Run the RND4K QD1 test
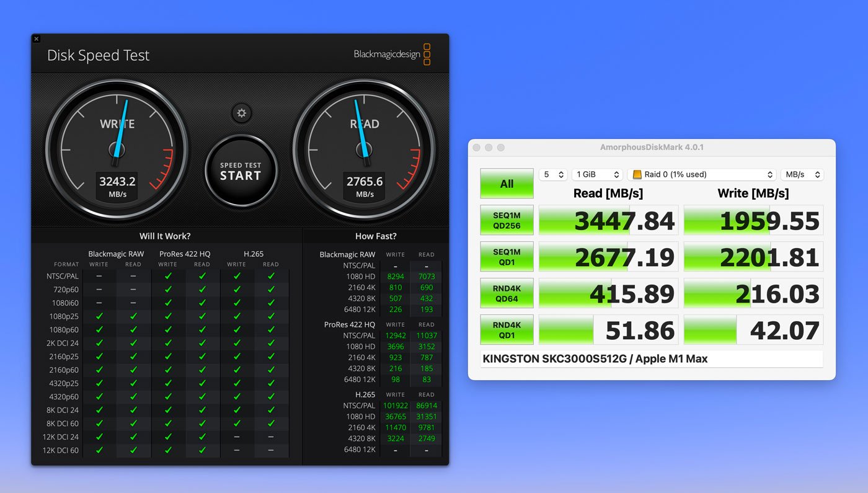The height and width of the screenshot is (493, 868). 507,330
